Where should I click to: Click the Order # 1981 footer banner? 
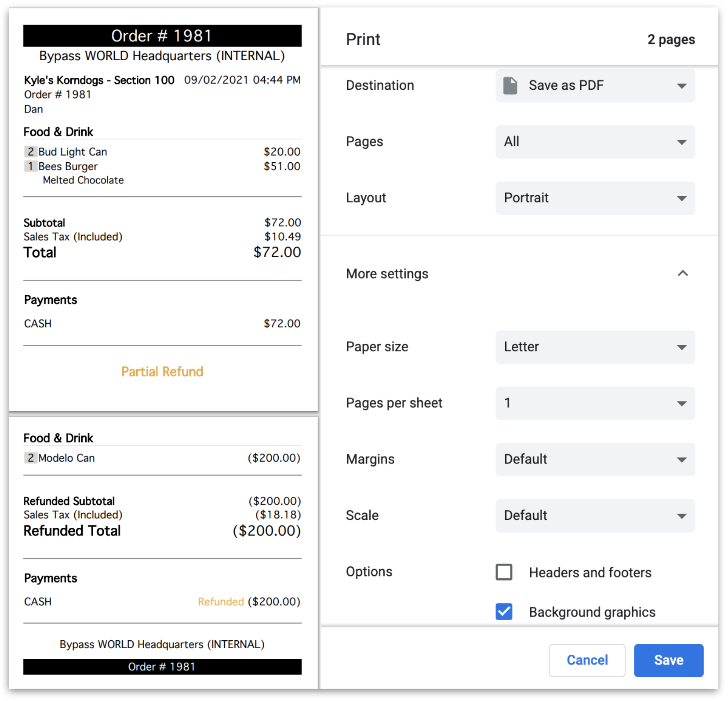coord(162,667)
